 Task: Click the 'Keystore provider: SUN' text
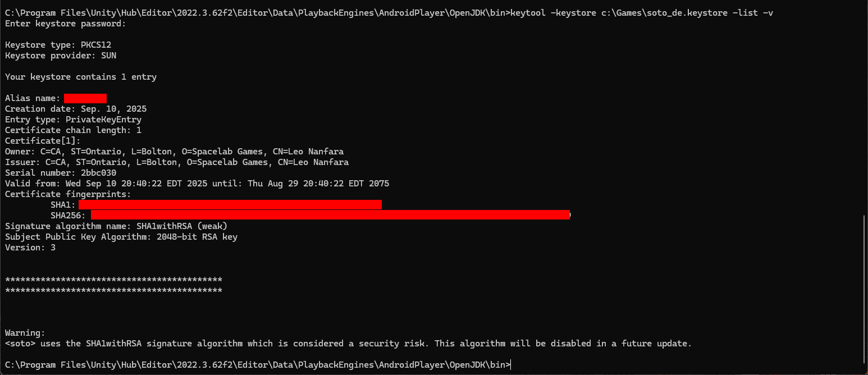[61, 56]
